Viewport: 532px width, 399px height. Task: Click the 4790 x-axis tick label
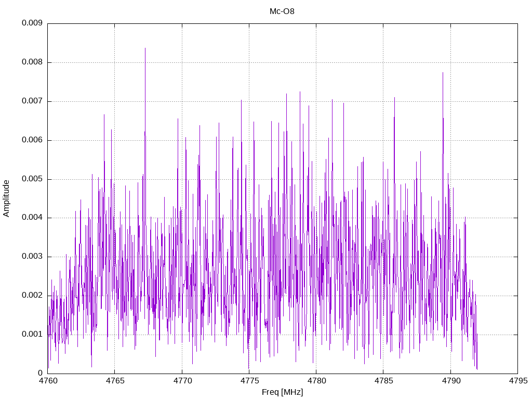pyautogui.click(x=451, y=381)
